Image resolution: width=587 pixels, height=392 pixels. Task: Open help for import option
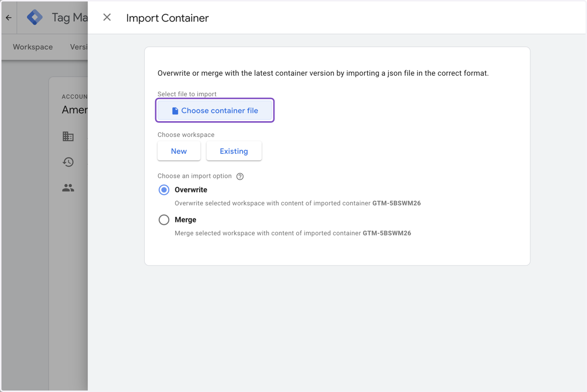click(x=240, y=176)
